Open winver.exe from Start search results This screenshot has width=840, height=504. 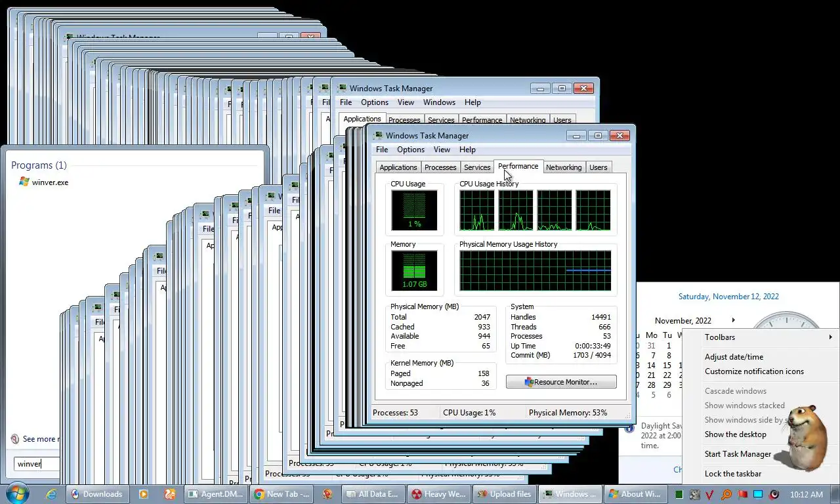pos(43,182)
